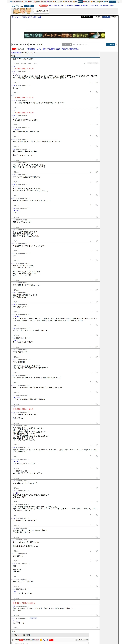The width and height of the screenshot is (129, 644).
Task: Open the 新居浜市雑談 board heading
Action: 42,11
